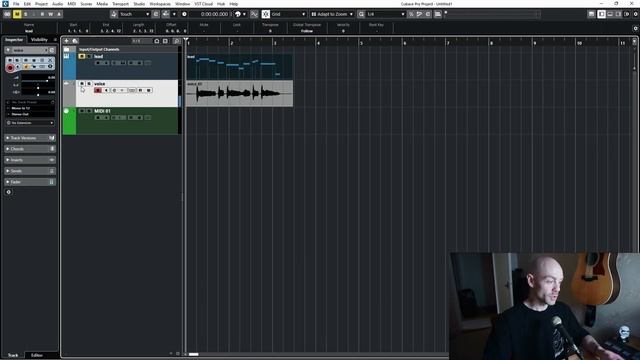The height and width of the screenshot is (360, 640).
Task: Expand the Fader section in Inspector
Action: 30,182
